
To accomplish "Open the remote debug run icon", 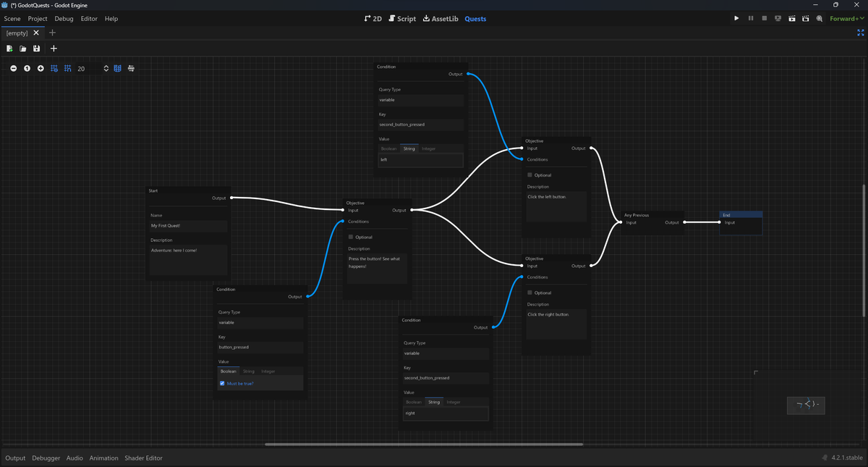I will coord(778,18).
